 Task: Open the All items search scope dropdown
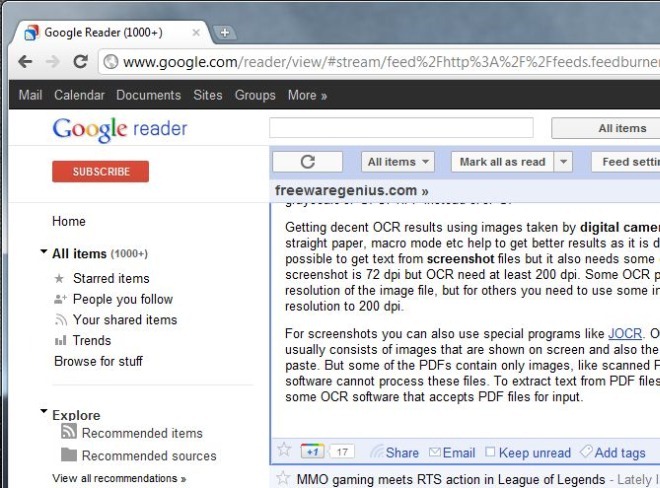coord(606,128)
